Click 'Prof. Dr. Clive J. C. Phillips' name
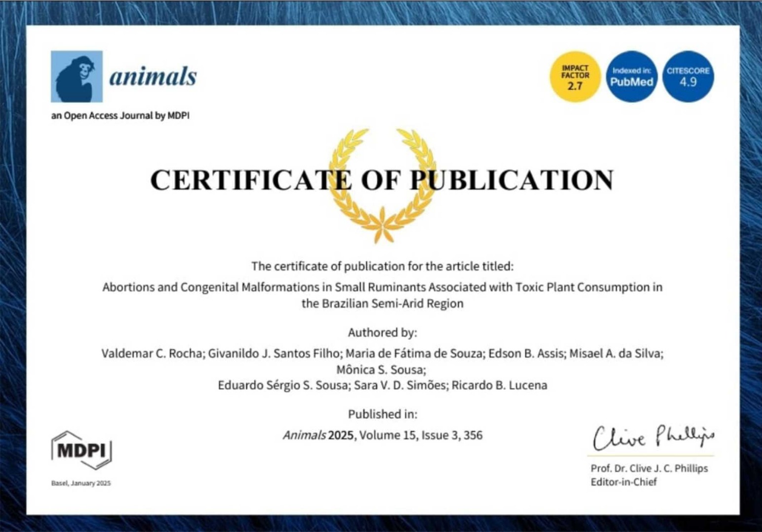Screen dimensions: 762x532 pyautogui.click(x=649, y=468)
